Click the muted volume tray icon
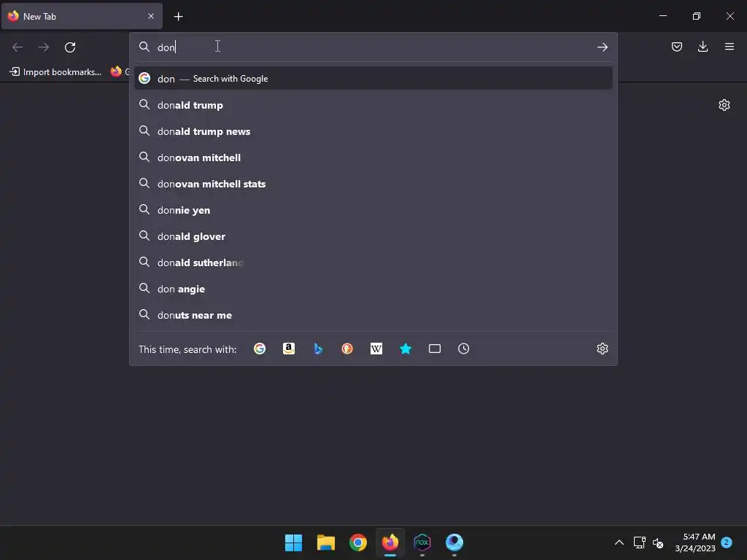This screenshot has height=560, width=747. pos(658,542)
